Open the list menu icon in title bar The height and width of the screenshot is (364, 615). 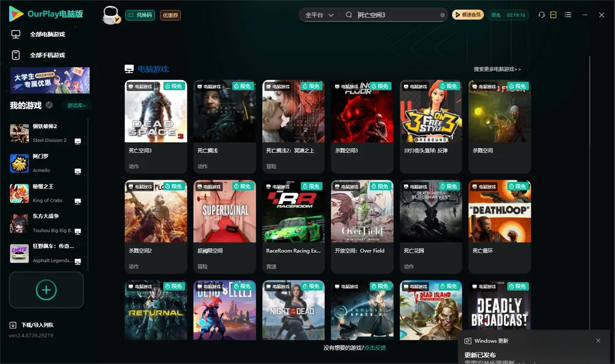568,15
